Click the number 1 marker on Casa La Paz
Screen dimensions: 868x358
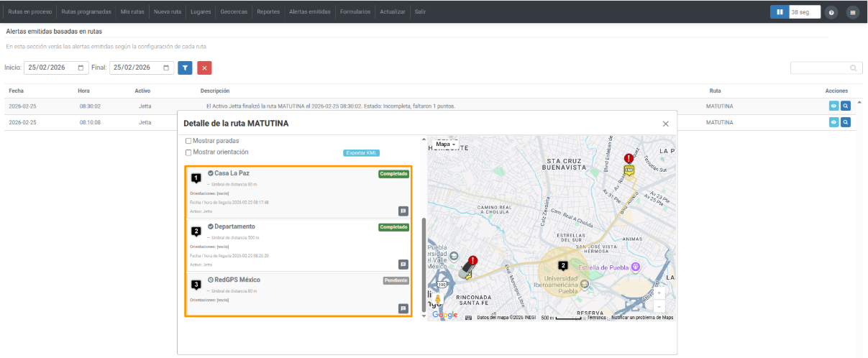tap(196, 178)
